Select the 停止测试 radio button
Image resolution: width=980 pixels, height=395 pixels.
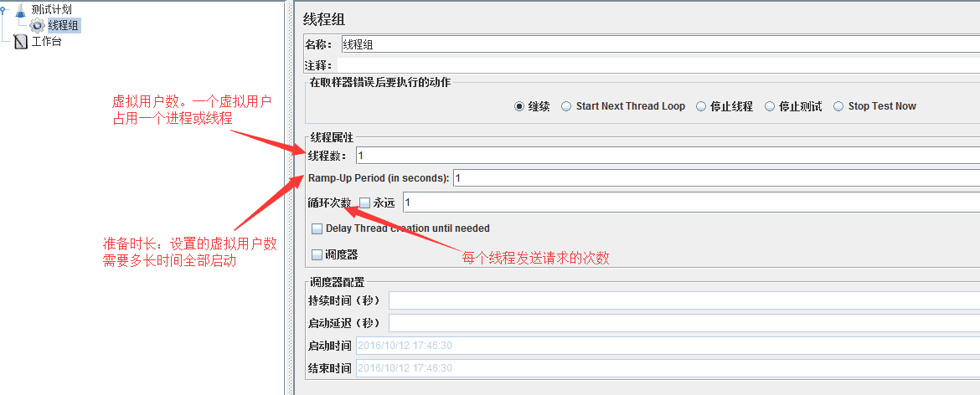(x=770, y=106)
